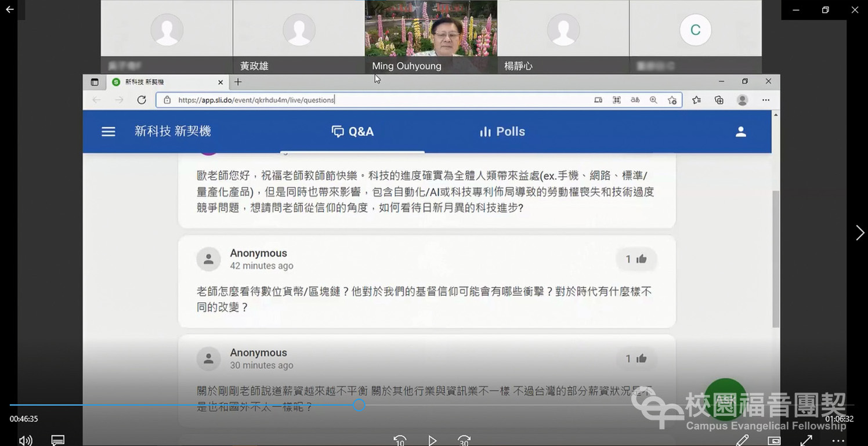Switch to the Polls tab
The image size is (868, 446).
click(502, 132)
